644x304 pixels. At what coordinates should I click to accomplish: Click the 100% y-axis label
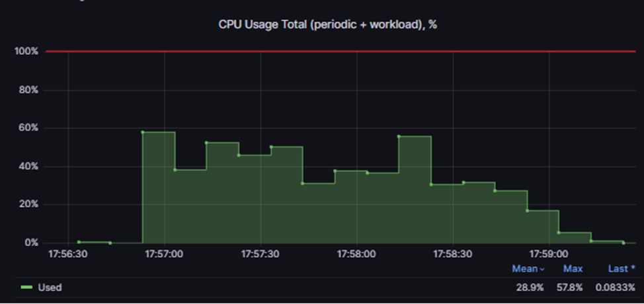coord(26,52)
